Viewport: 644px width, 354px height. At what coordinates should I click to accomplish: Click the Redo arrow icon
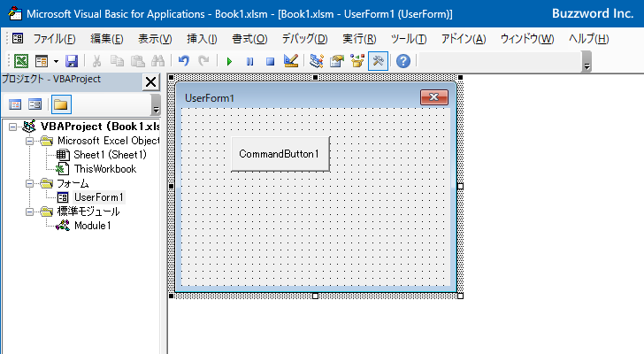pos(203,61)
